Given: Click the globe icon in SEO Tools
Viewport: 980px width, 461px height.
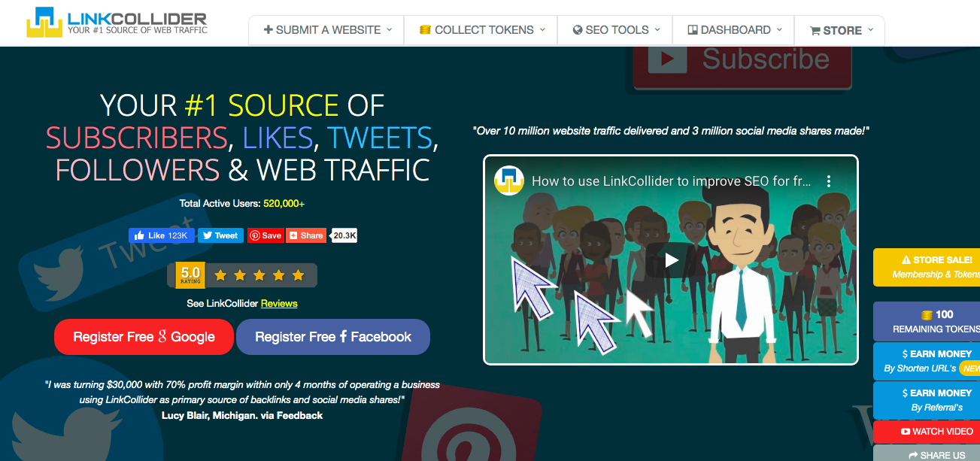Looking at the screenshot, I should (578, 30).
